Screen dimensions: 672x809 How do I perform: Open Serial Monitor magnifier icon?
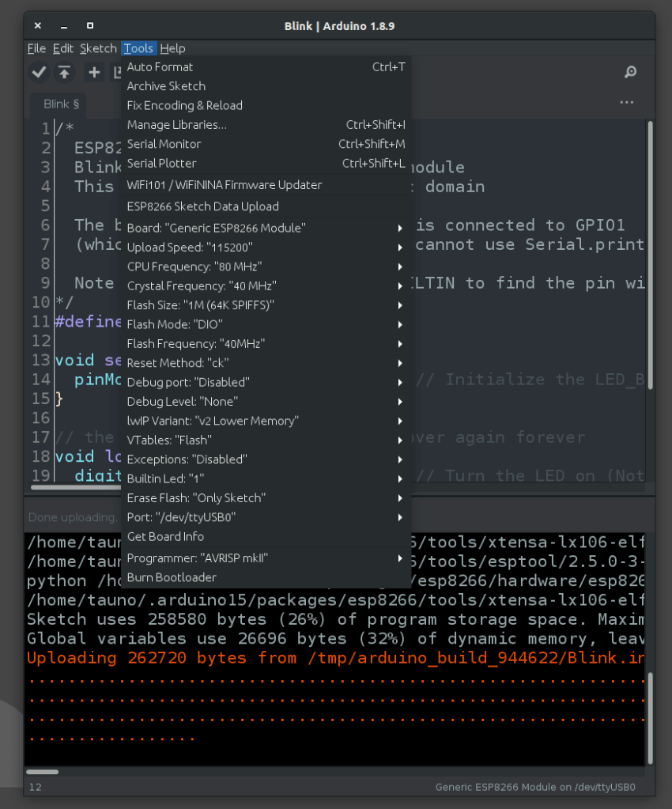[x=630, y=73]
